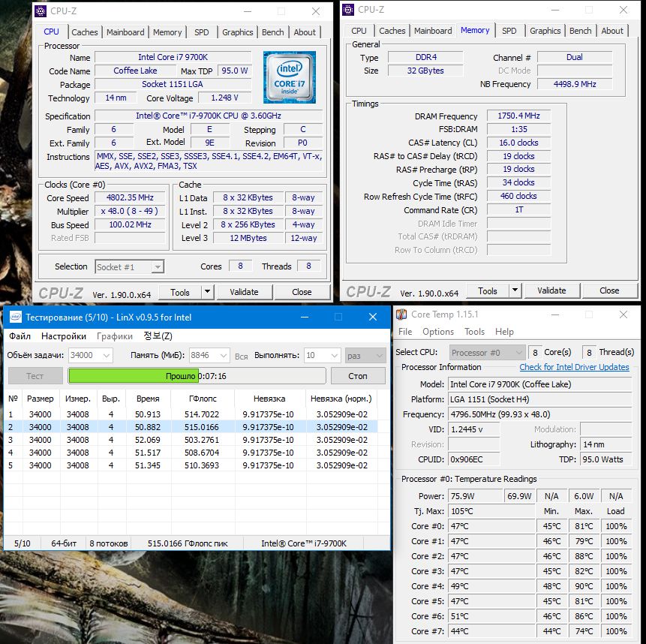Viewport: 646px width, 644px height.
Task: Click the disabled Тест button in LinX
Action: pos(35,376)
